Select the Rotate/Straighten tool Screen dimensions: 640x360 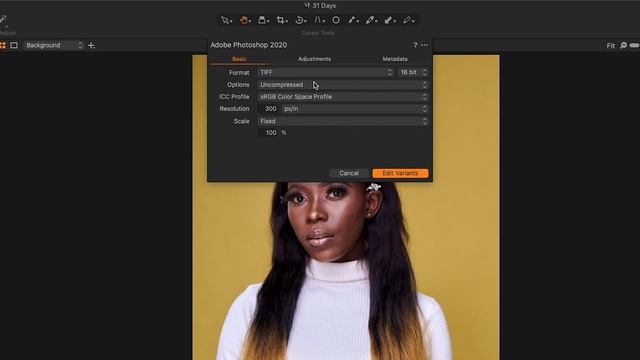[300, 20]
